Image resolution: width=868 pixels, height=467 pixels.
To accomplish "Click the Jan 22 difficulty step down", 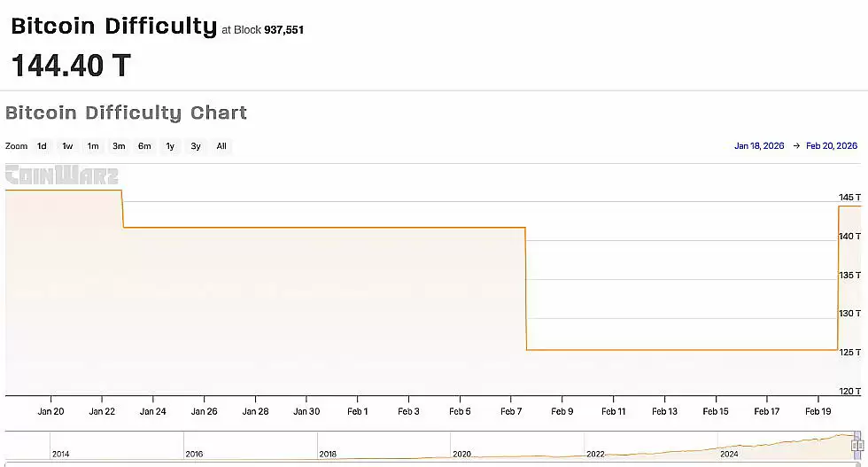I will [x=122, y=209].
